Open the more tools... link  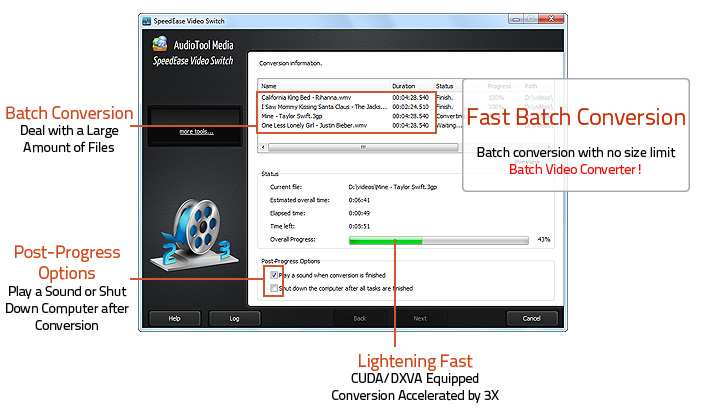coord(196,131)
